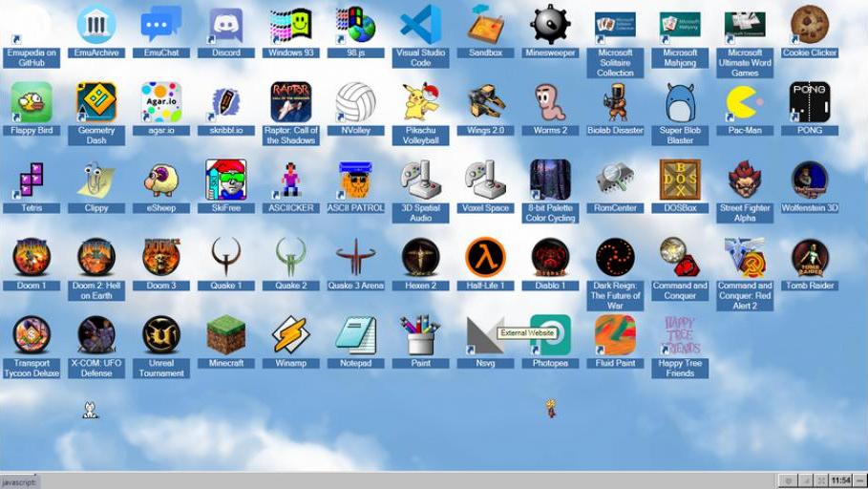Open the Emupedia on GitHub link
868x489 pixels.
[32, 26]
